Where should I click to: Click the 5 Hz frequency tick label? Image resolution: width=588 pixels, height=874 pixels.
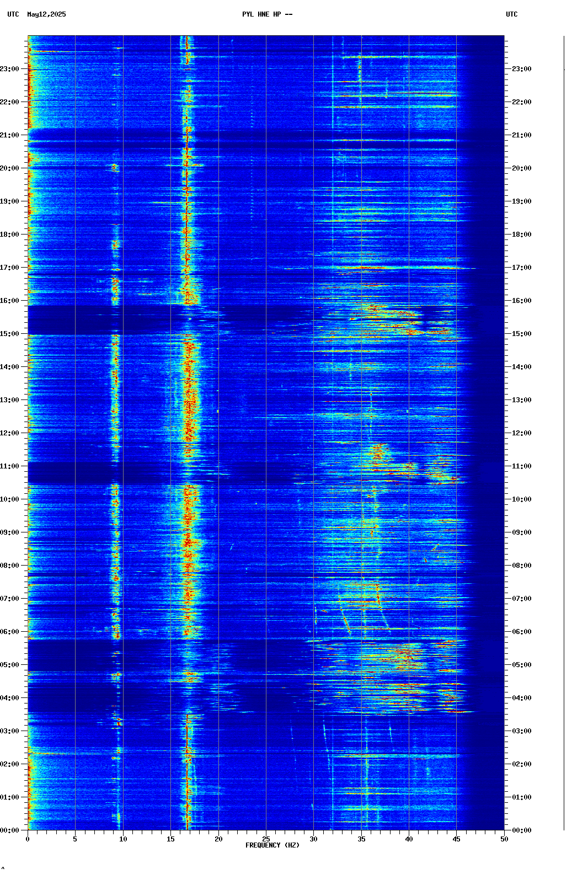pos(75,839)
